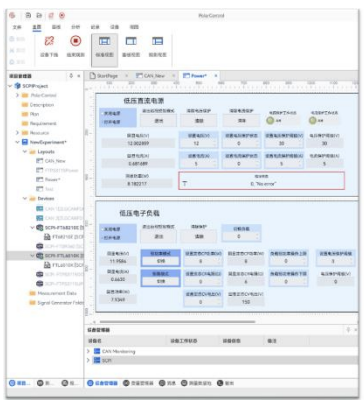This screenshot has height=408, width=364.
Task: Collapse the SCPIProject root node
Action: [x=10, y=86]
